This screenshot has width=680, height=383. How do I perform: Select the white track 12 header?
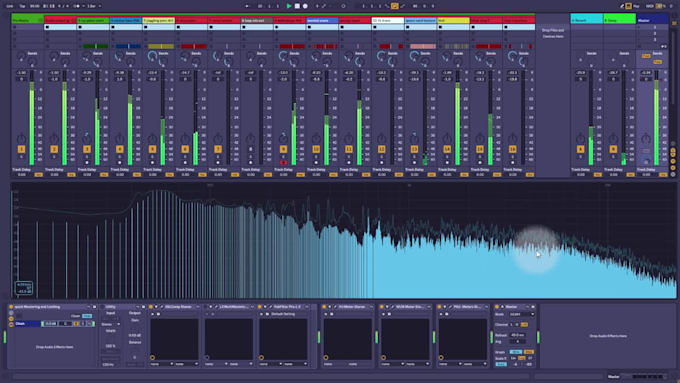[388, 20]
